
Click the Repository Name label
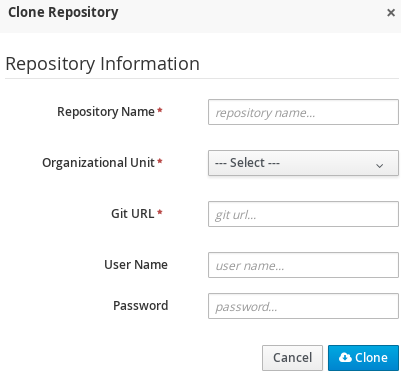106,112
